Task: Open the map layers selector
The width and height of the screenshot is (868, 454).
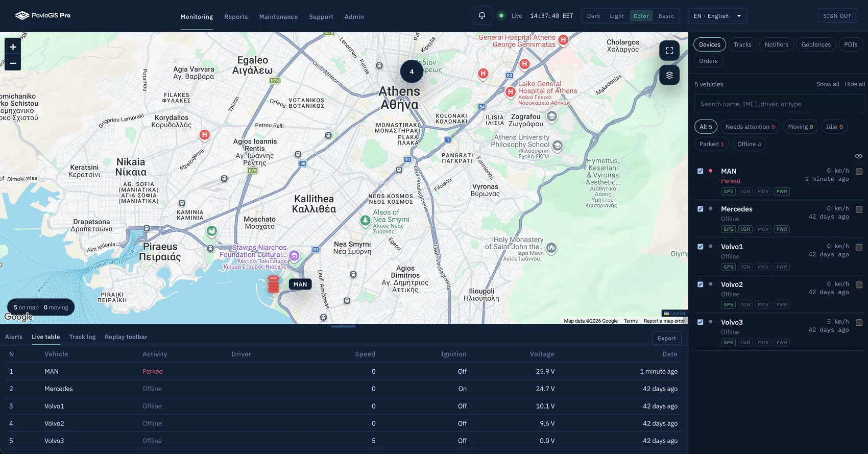Action: pyautogui.click(x=669, y=75)
